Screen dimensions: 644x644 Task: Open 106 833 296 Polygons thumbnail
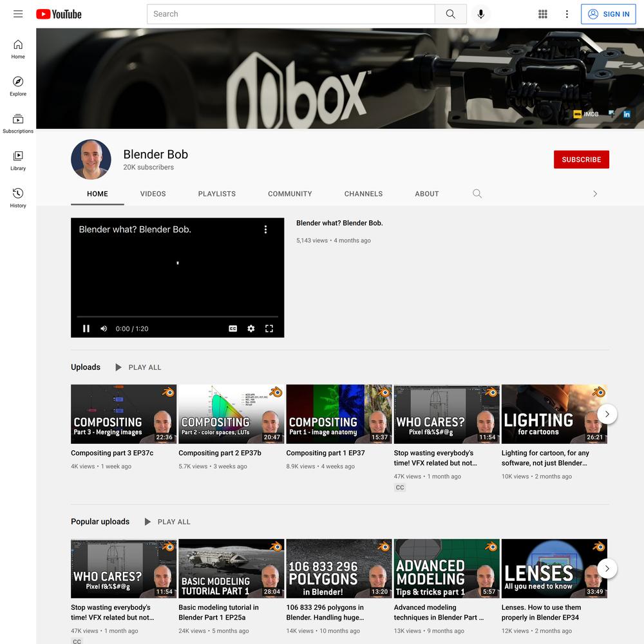coord(339,569)
